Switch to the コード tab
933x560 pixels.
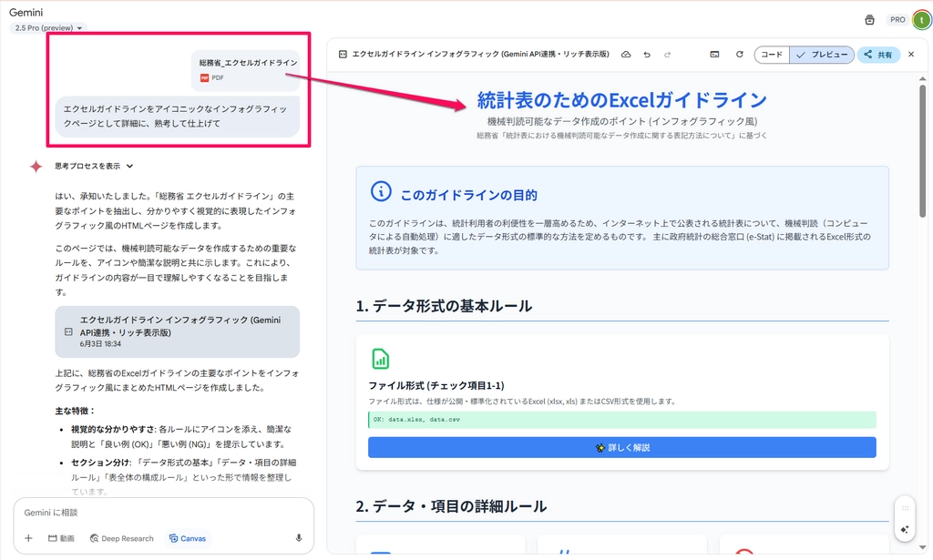coord(772,55)
